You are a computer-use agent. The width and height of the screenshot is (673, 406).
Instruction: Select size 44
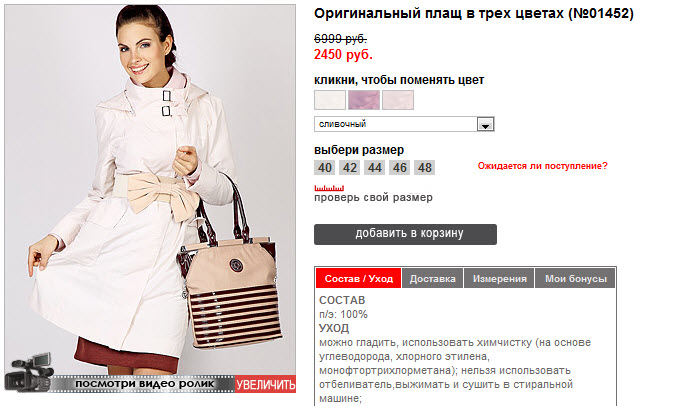pyautogui.click(x=374, y=167)
